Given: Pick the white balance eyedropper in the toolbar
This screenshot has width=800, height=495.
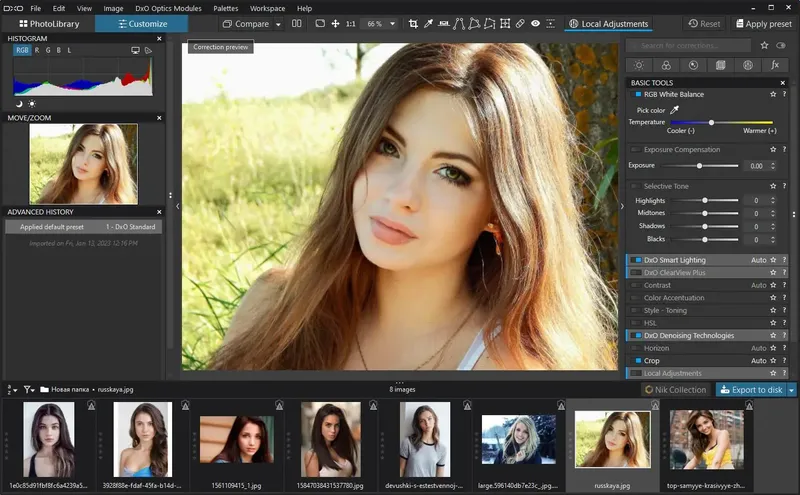Looking at the screenshot, I should [x=430, y=23].
